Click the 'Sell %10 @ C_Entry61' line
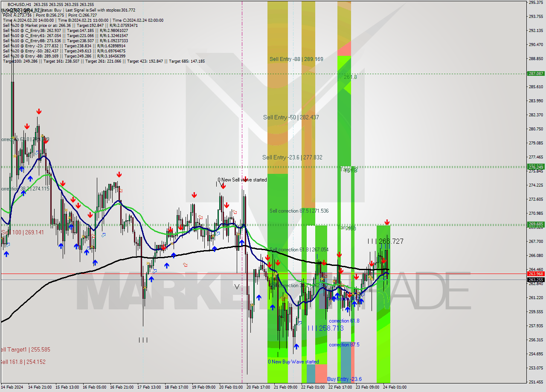The image size is (546, 392). point(65,35)
